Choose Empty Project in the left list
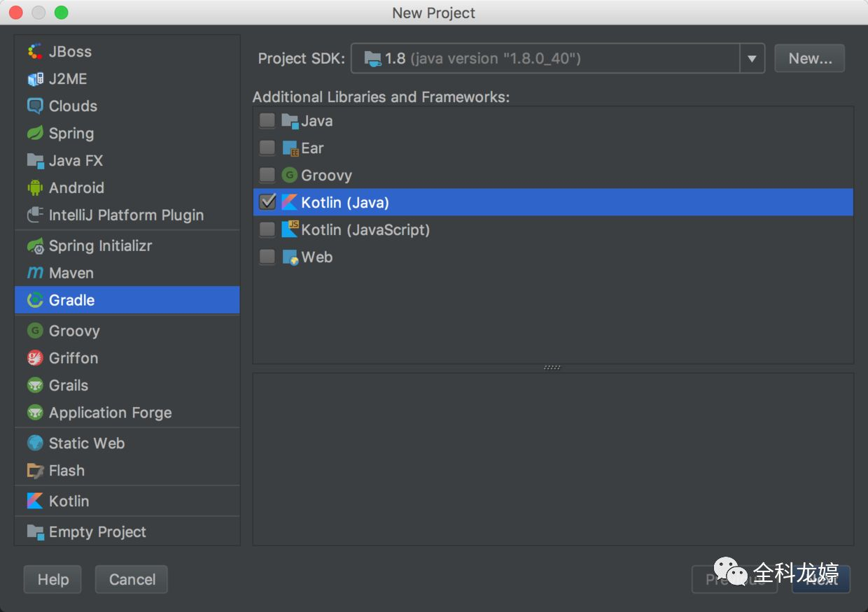 127,532
